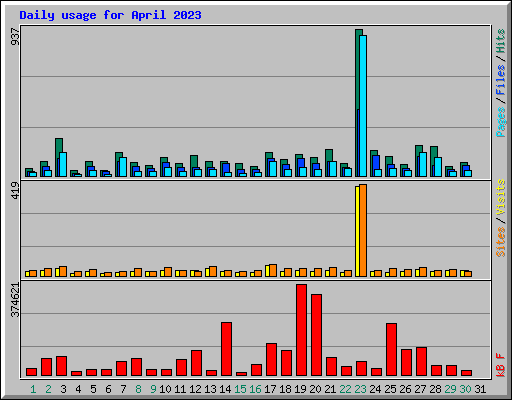Click day label 9 on the x-axis

point(153,389)
